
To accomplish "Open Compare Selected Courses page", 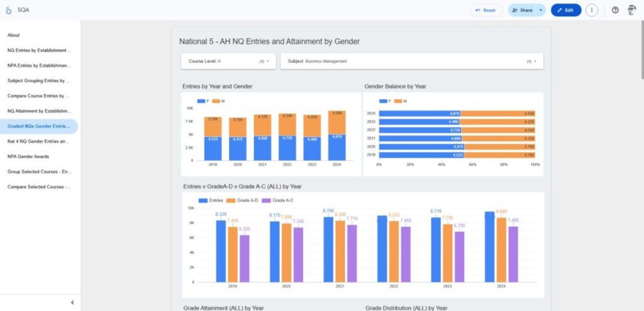I will click(x=39, y=187).
